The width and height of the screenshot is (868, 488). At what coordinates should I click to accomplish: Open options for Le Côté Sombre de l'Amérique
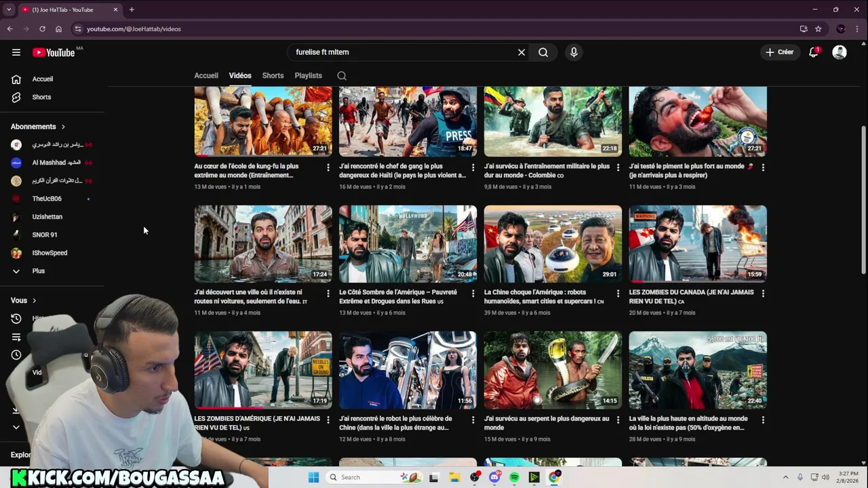point(473,293)
